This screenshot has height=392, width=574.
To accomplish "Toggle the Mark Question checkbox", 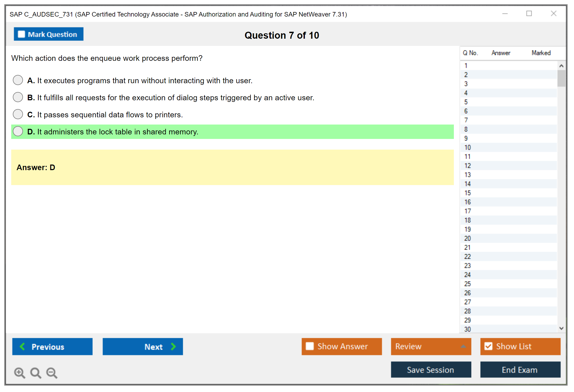I will pos(21,34).
